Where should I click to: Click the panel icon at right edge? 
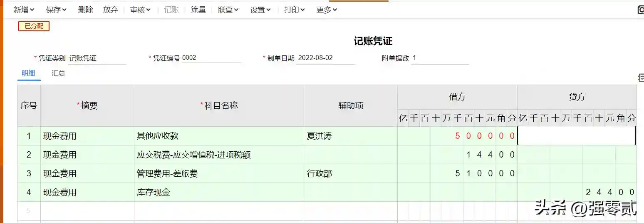point(641,78)
